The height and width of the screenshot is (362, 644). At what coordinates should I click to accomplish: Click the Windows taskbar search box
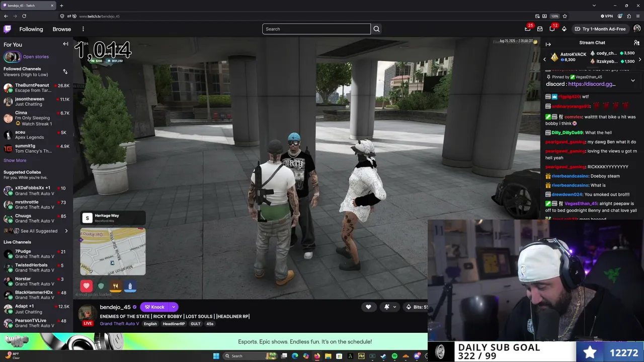pos(250,356)
